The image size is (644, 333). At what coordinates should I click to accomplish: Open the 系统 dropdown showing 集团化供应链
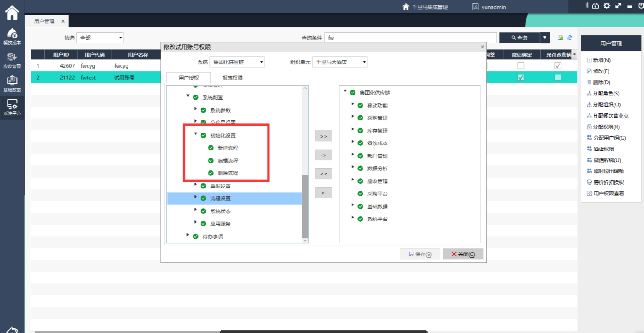pos(237,62)
